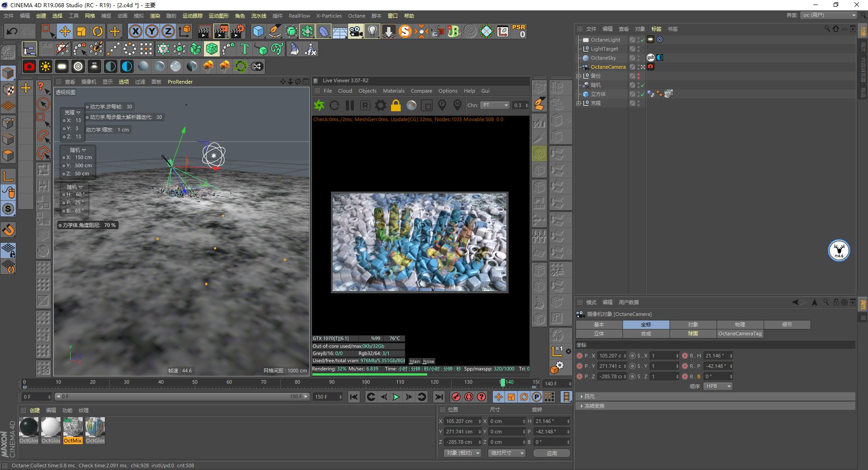Image resolution: width=868 pixels, height=470 pixels.
Task: Open the Octane menu in the menu bar
Action: click(x=356, y=16)
